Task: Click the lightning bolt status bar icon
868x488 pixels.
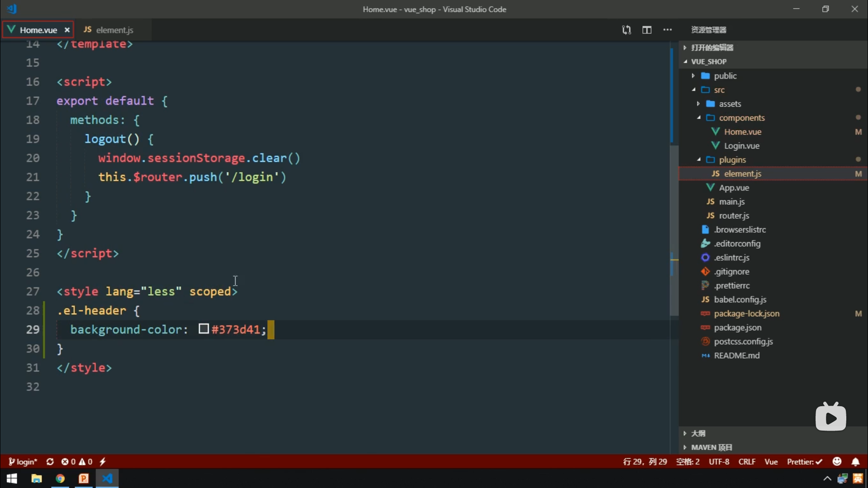Action: coord(103,462)
